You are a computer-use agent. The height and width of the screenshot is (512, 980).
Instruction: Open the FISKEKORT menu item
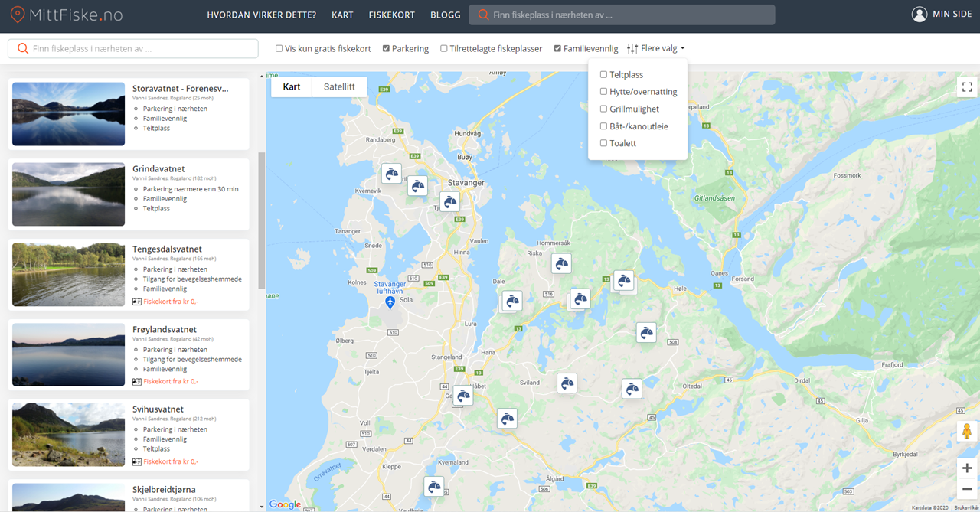coord(392,15)
